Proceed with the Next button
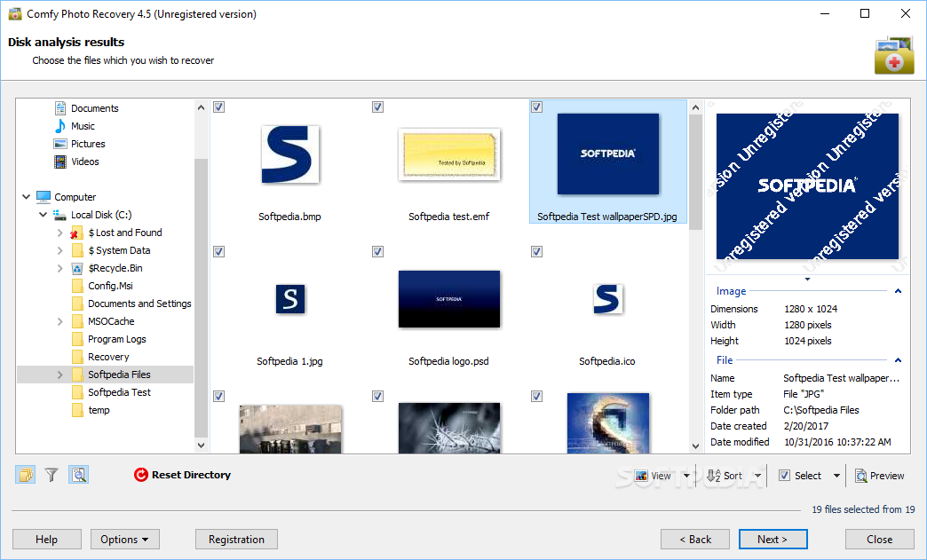The height and width of the screenshot is (560, 927). point(772,540)
